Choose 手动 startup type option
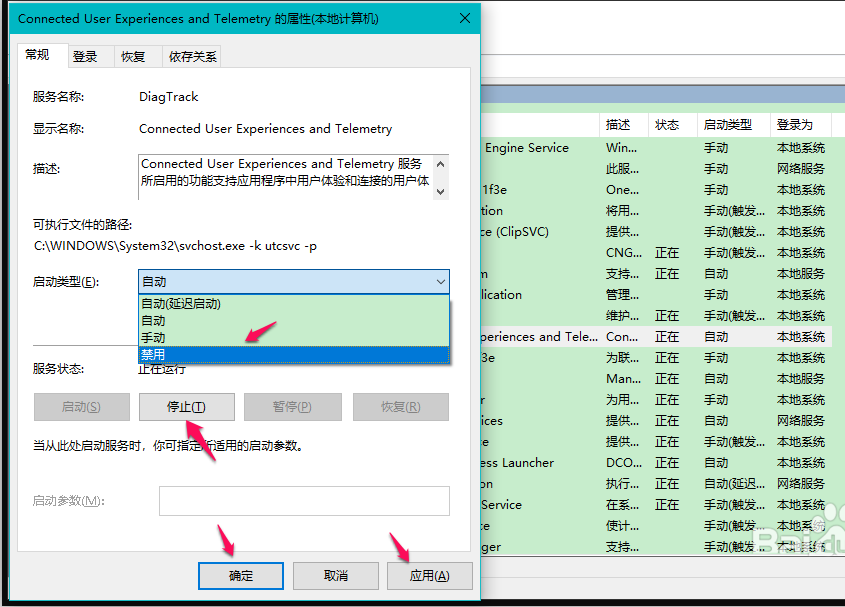This screenshot has height=607, width=845. pos(294,337)
